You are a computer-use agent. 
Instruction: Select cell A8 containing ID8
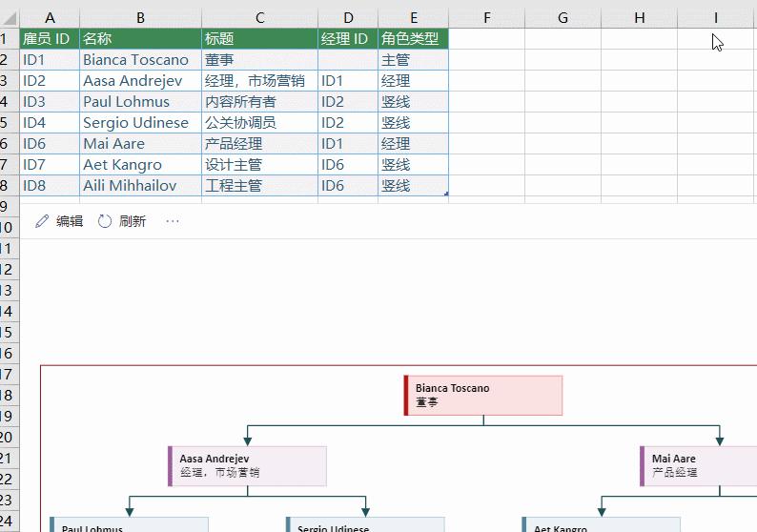50,186
